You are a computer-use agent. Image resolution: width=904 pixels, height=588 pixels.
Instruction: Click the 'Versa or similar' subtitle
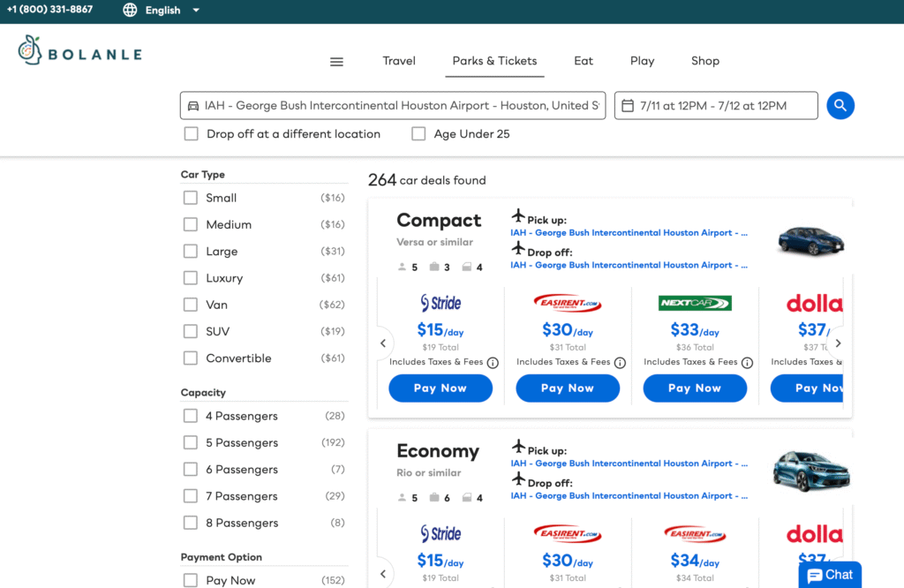tap(434, 242)
